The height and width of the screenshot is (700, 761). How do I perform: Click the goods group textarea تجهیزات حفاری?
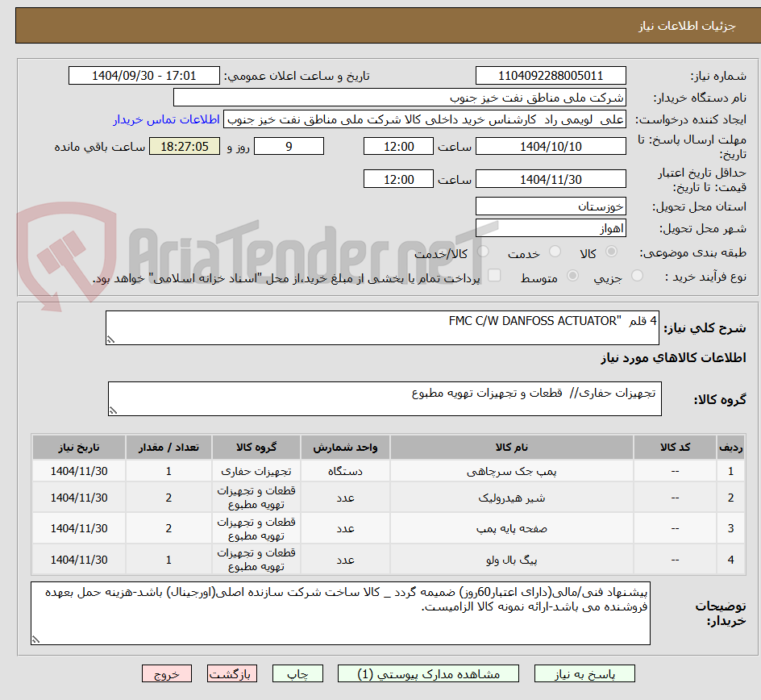click(385, 398)
